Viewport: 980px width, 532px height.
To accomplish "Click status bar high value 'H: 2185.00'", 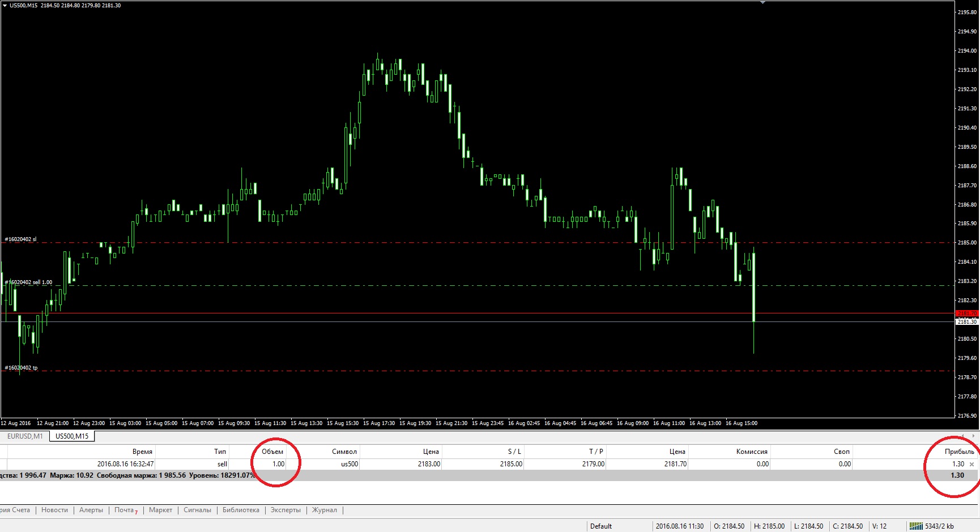I will coord(769,526).
